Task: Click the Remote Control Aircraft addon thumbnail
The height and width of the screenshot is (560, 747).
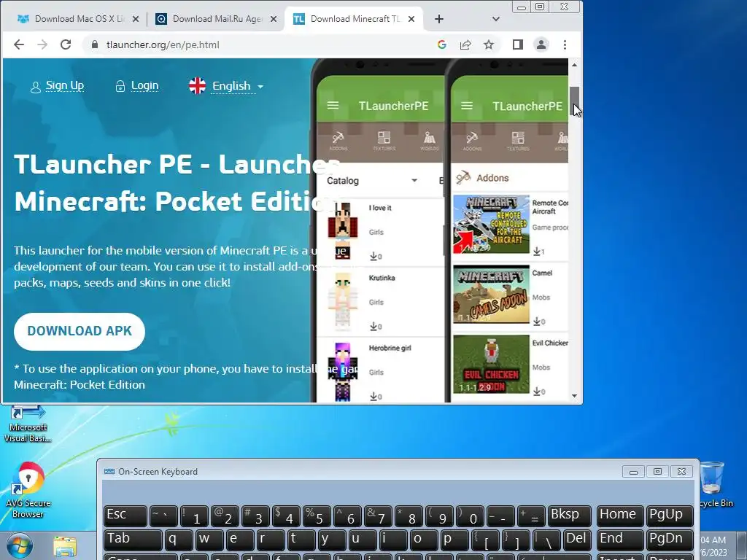Action: [x=491, y=225]
